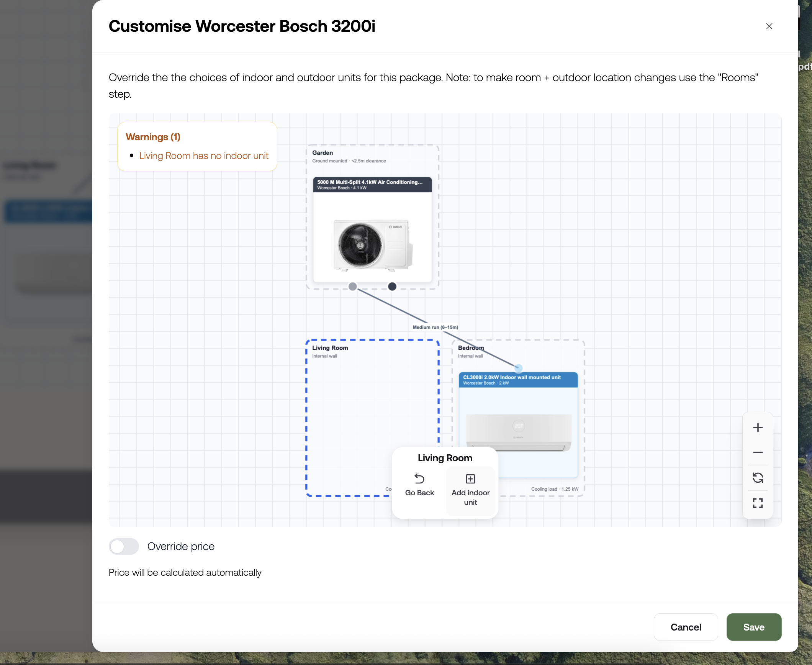Close the Customise Worcester Bosch 3200i dialog
The width and height of the screenshot is (812, 665).
pyautogui.click(x=769, y=26)
